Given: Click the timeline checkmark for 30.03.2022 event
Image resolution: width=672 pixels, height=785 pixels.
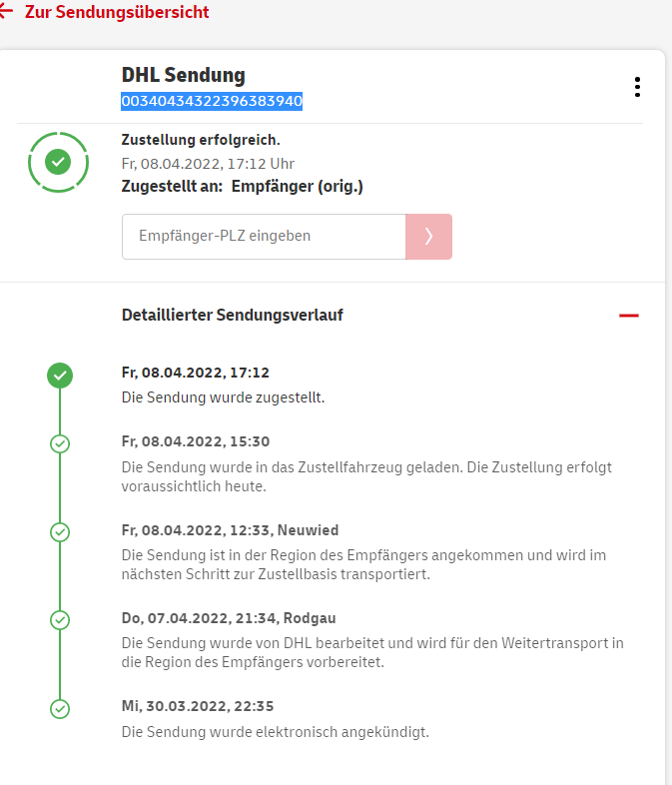Looking at the screenshot, I should [x=60, y=708].
